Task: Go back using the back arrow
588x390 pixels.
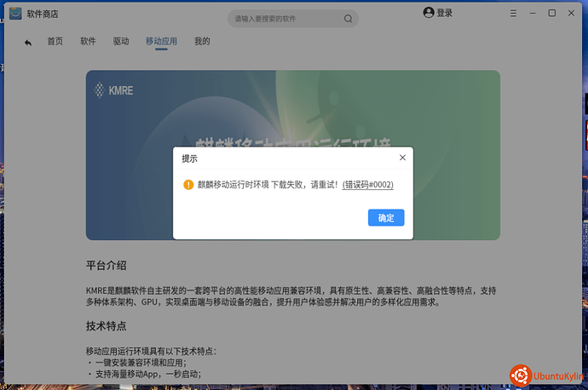Action: (x=28, y=42)
